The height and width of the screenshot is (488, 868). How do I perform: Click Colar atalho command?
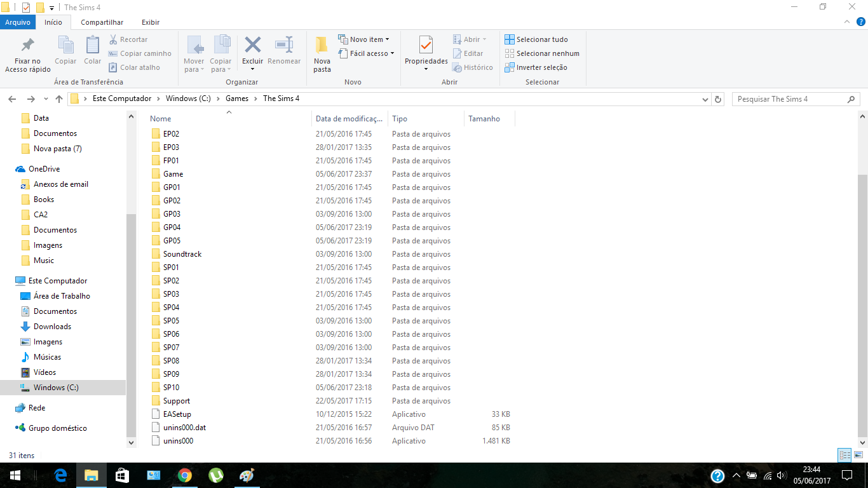pos(134,67)
